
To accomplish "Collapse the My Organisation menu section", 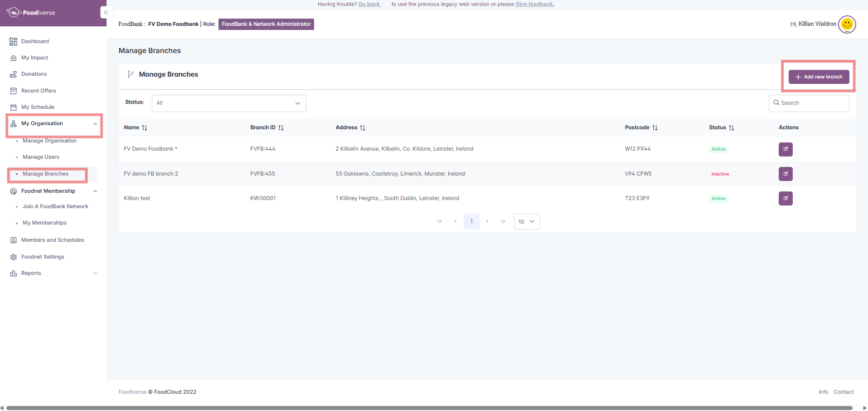I will 95,124.
